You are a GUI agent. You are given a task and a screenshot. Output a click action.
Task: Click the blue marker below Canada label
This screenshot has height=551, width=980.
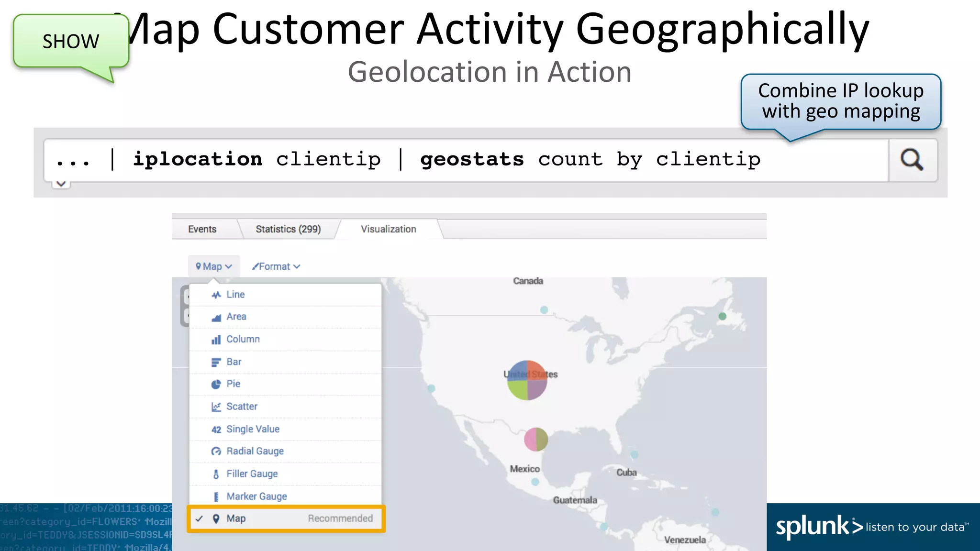544,310
